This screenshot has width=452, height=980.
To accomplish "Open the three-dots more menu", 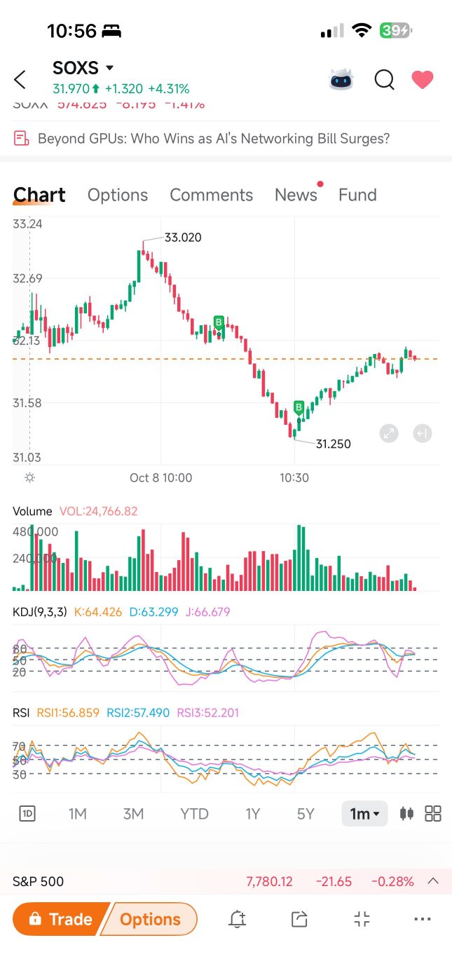I will pyautogui.click(x=423, y=919).
